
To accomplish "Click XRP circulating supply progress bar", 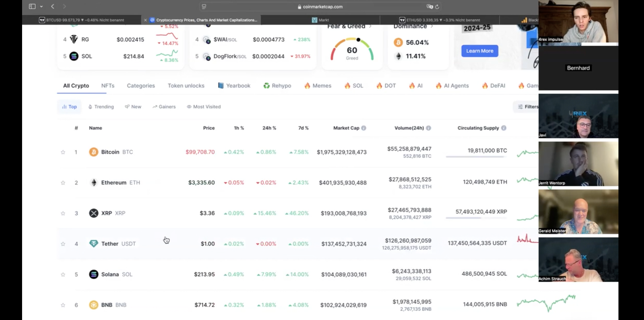I will [476, 218].
